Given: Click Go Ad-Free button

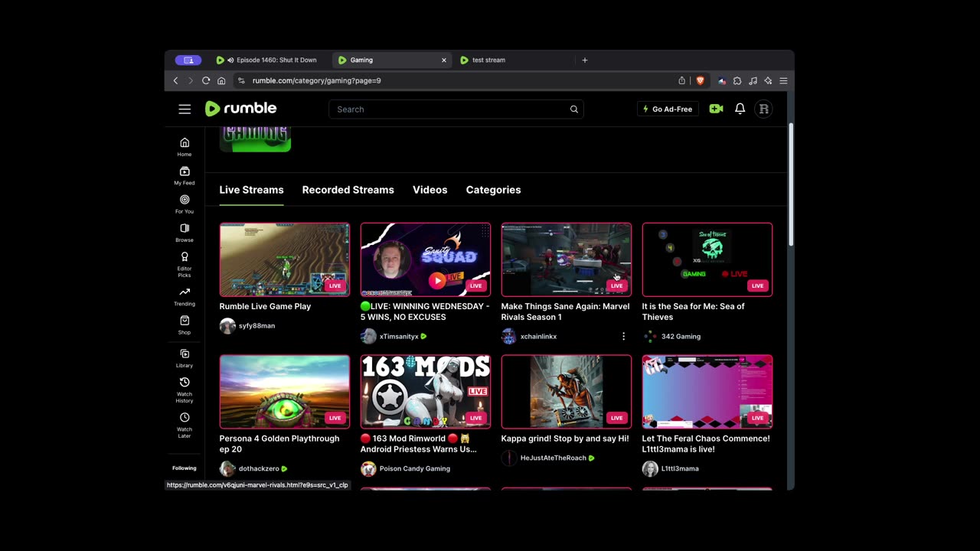Looking at the screenshot, I should pos(667,109).
